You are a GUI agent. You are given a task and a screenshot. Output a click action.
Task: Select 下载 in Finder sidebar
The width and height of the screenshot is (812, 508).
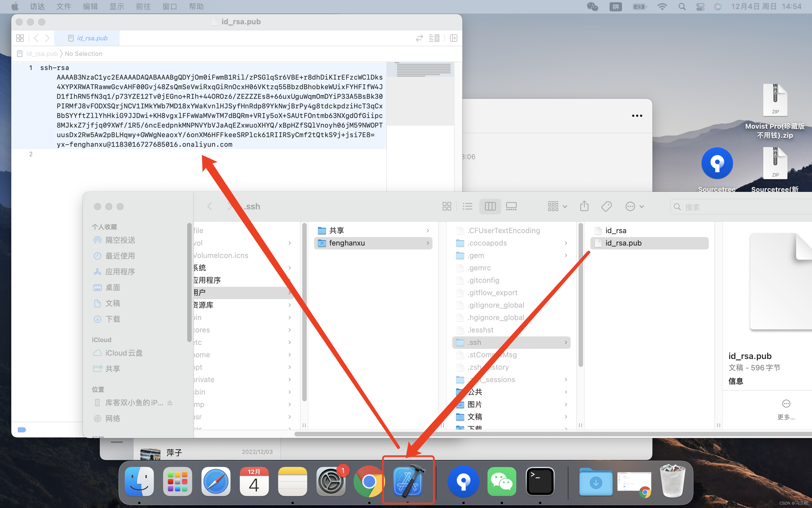pos(107,319)
